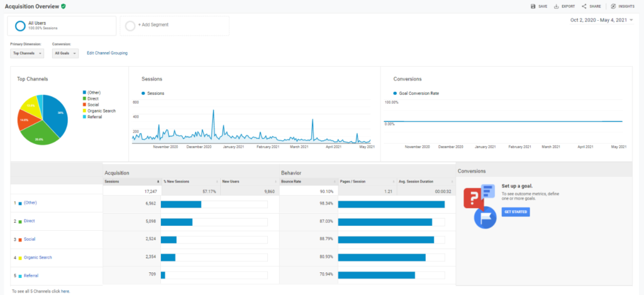This screenshot has height=295, width=644.
Task: Click the 'here' link for all channels
Action: pos(65,291)
